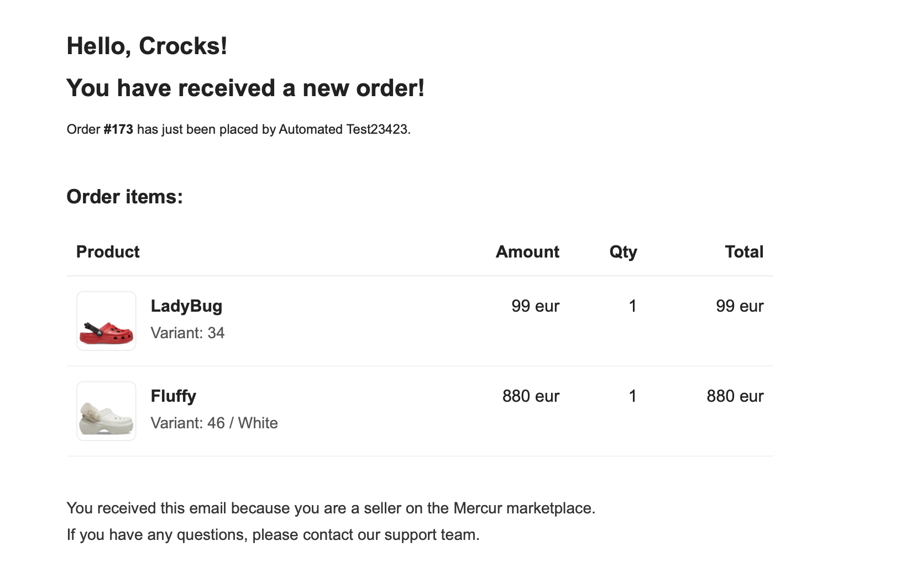Select the LadyBug product name
This screenshot has width=901, height=588.
[x=186, y=306]
